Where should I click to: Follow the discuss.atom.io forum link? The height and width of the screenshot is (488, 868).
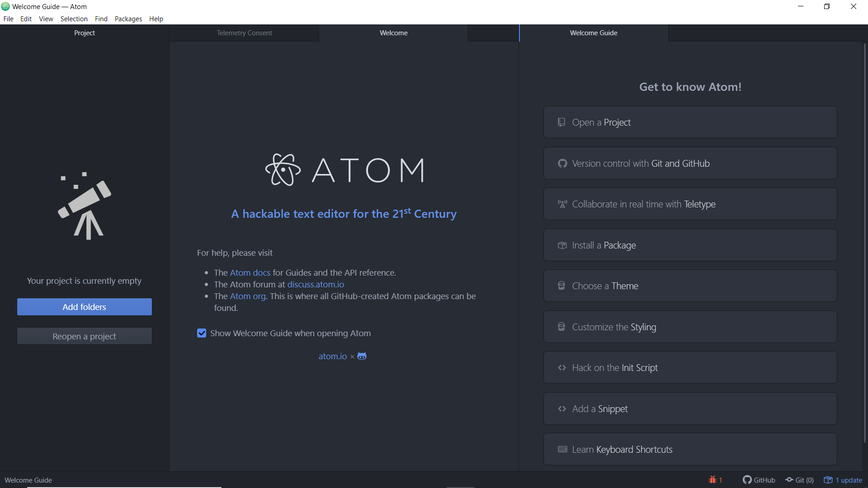click(316, 284)
